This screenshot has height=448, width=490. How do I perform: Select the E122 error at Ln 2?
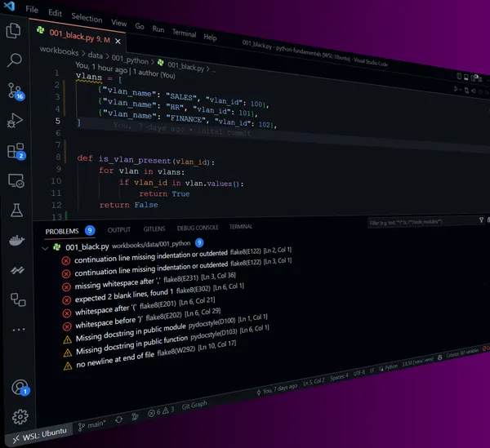[177, 255]
